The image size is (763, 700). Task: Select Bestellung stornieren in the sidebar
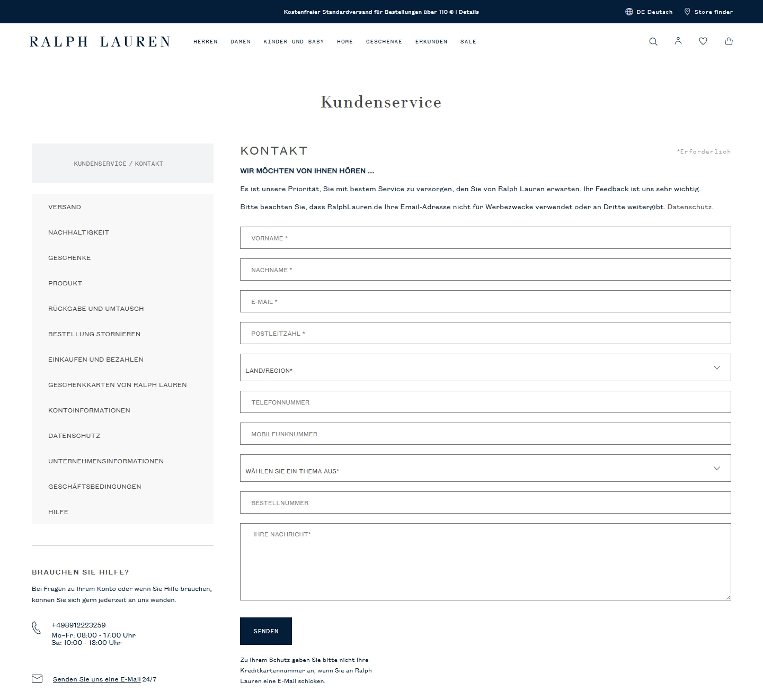(x=94, y=334)
